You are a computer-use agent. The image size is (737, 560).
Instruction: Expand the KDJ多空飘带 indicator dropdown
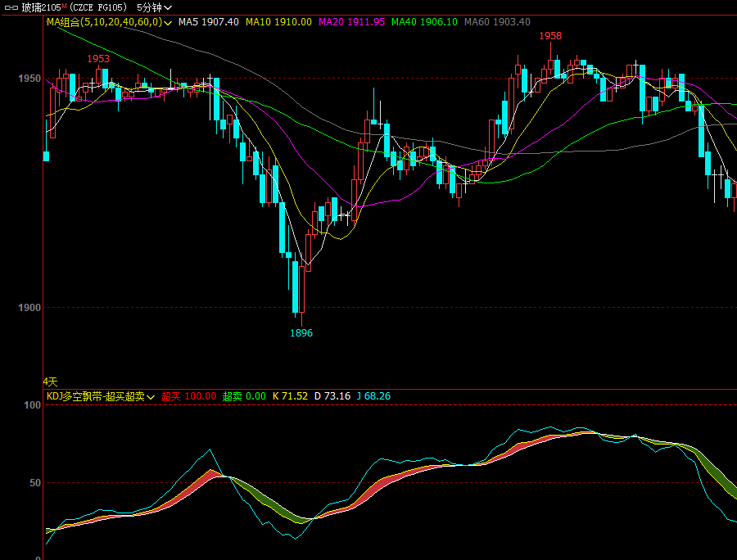(x=151, y=396)
